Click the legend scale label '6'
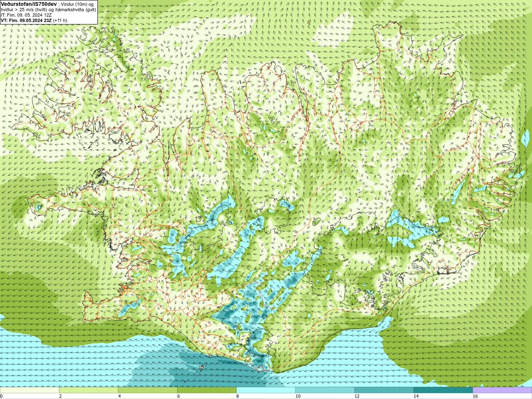 tap(178, 396)
